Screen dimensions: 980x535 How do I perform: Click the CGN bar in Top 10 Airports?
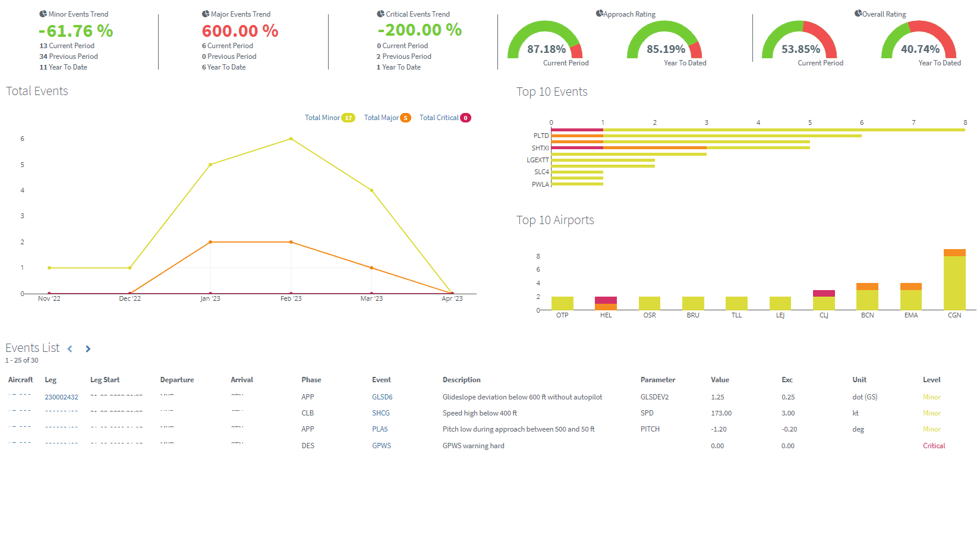pyautogui.click(x=954, y=279)
